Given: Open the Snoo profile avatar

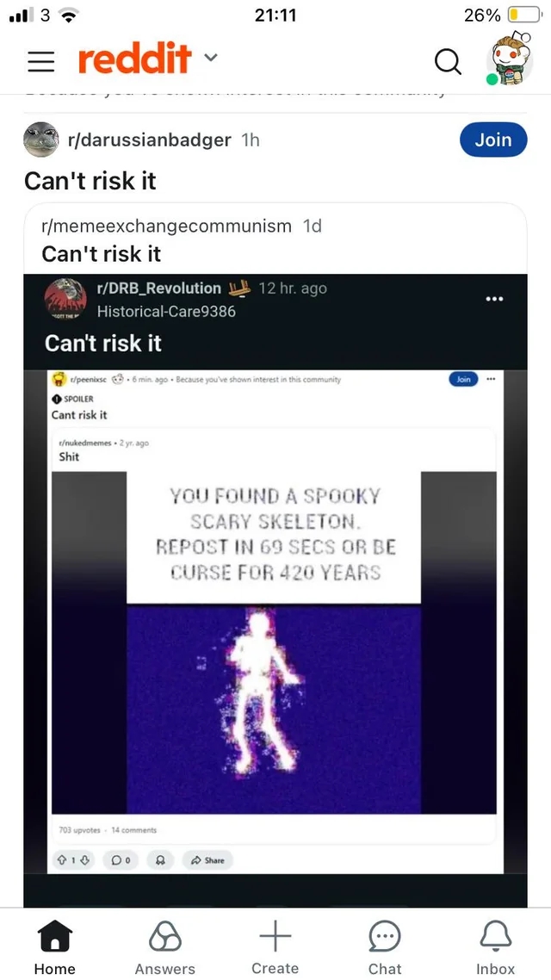Looking at the screenshot, I should tap(509, 58).
